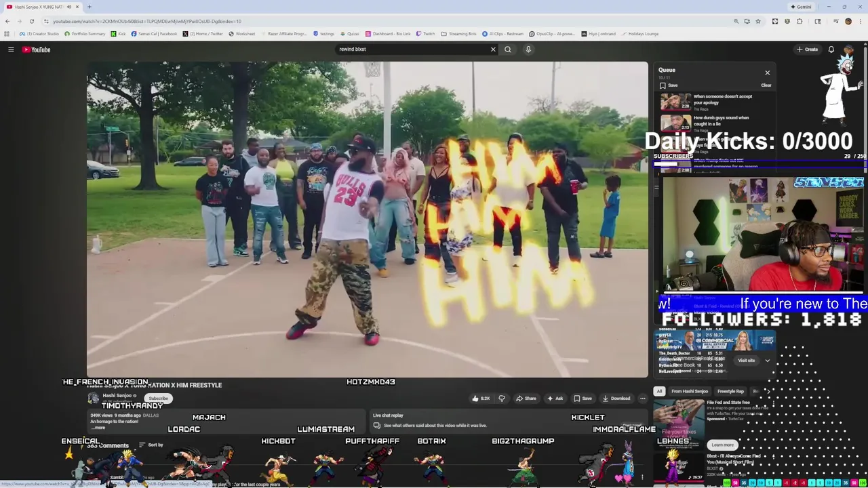Click Learn more on TurboTax ad
The height and width of the screenshot is (488, 868).
(722, 445)
